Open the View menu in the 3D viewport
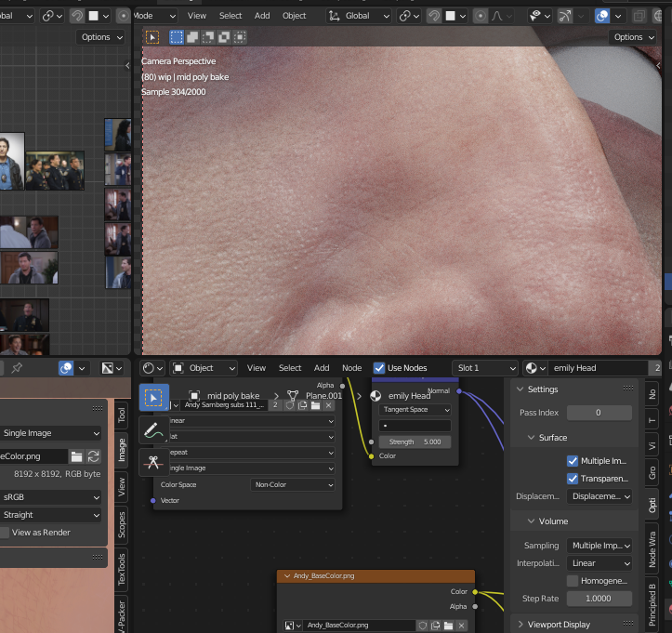The image size is (672, 633). click(197, 16)
